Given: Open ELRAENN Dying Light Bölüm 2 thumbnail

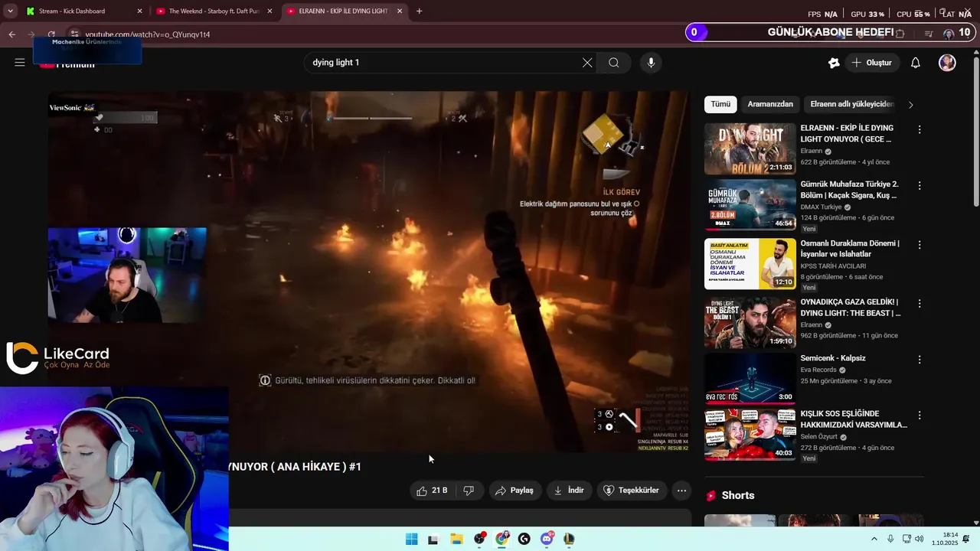Looking at the screenshot, I should tap(750, 149).
